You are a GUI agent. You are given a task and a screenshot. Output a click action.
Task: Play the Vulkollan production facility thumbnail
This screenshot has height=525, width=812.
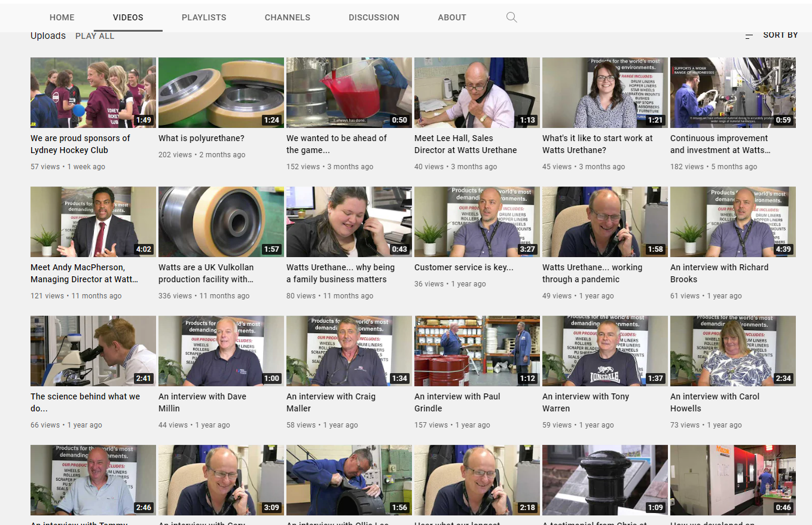[x=221, y=222]
